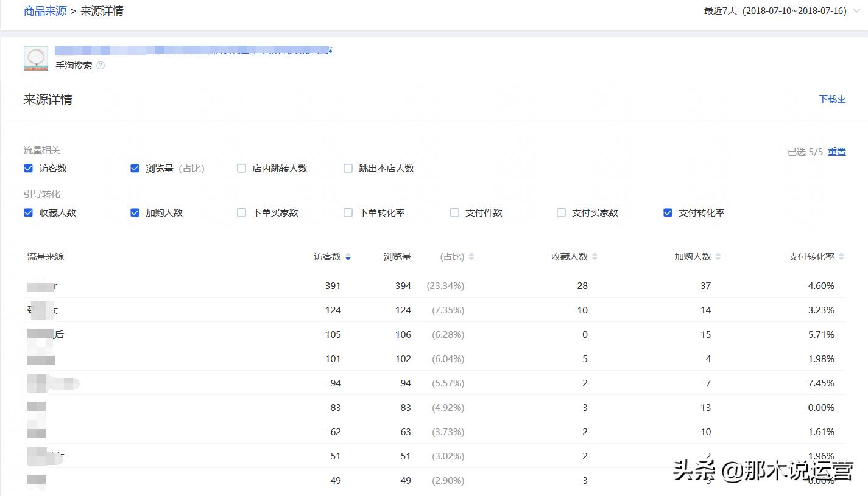Enable the 下单转化率 metric checkbox

348,213
